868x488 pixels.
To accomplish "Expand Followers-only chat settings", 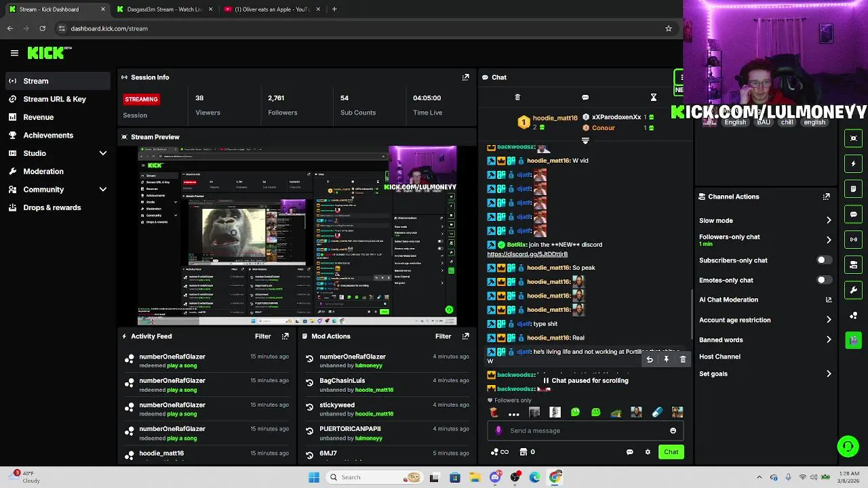I will point(828,240).
